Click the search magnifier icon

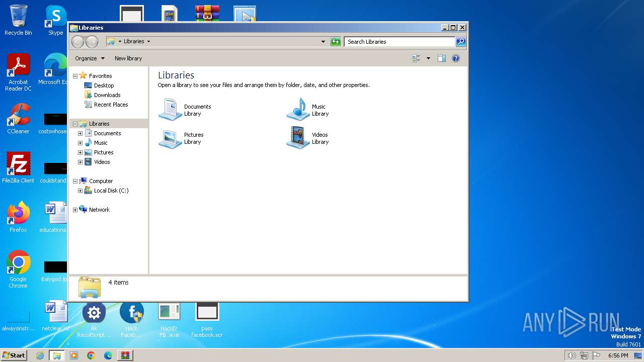pyautogui.click(x=460, y=42)
